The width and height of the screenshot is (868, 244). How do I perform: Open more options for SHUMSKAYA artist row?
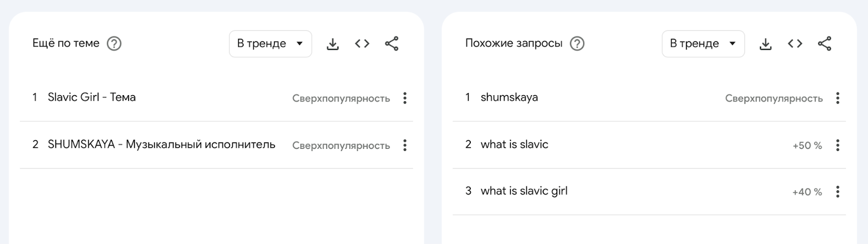(x=405, y=145)
